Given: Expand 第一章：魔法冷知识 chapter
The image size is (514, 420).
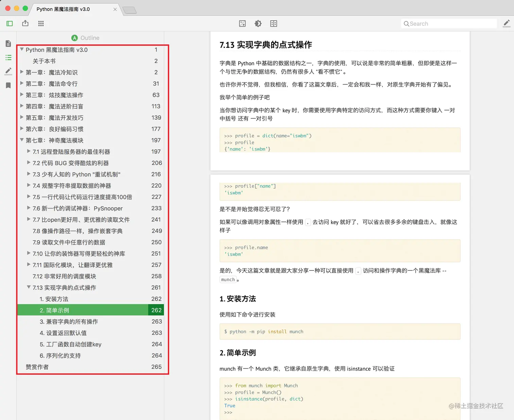Looking at the screenshot, I should (22, 72).
